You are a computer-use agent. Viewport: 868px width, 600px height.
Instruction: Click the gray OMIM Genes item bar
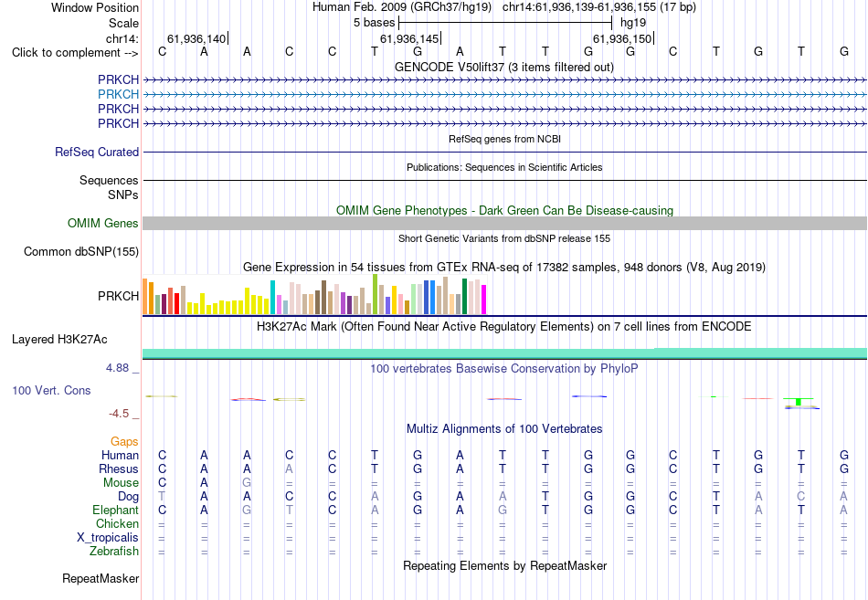pyautogui.click(x=504, y=224)
